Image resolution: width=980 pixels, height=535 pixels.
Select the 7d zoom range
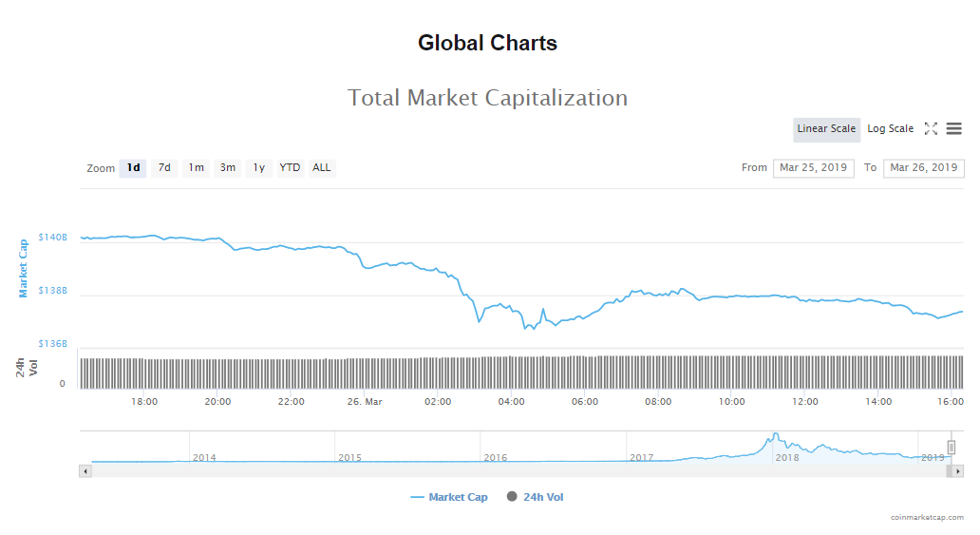tap(164, 168)
